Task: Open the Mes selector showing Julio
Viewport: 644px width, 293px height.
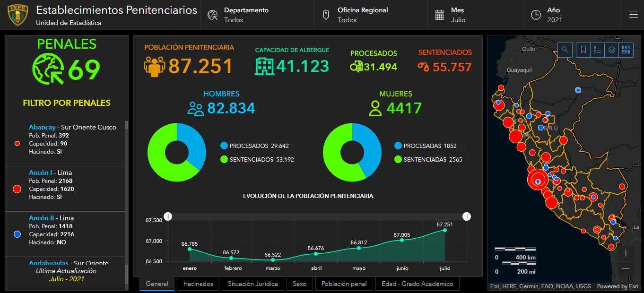Action: [x=476, y=15]
